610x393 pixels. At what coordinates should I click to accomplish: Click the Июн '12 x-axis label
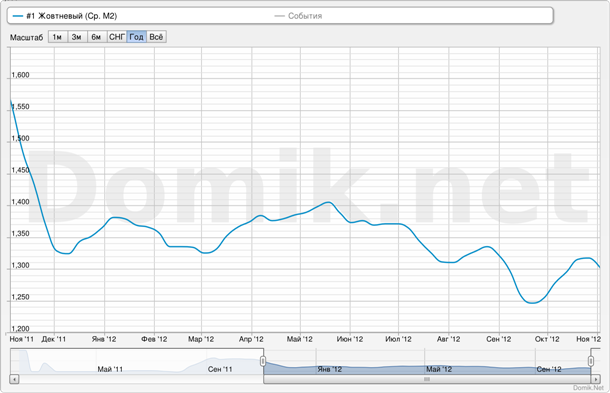click(350, 339)
